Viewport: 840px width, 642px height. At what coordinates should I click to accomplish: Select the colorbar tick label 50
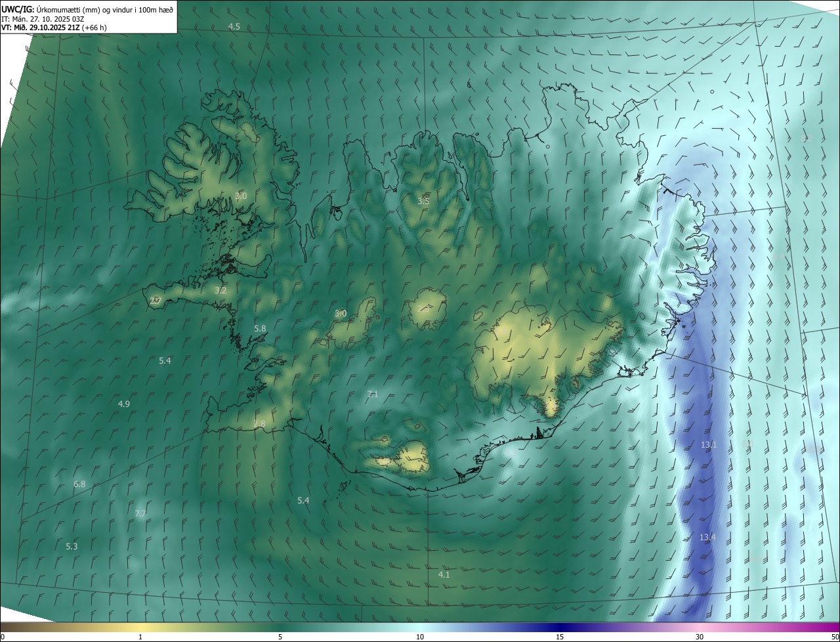coord(835,637)
